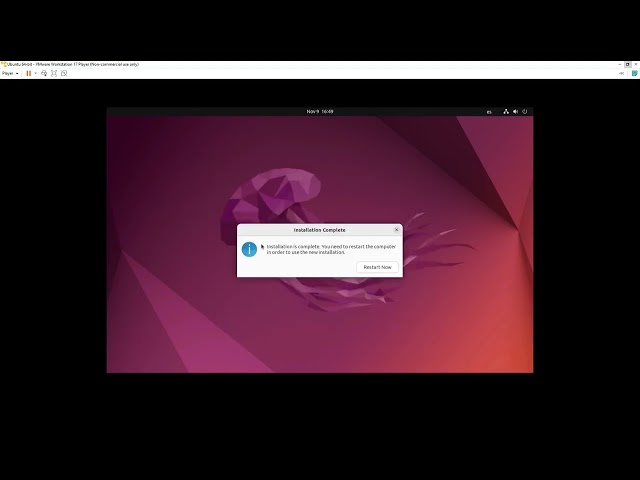The width and height of the screenshot is (640, 480).
Task: Open the 'es' keyboard layout indicator
Action: pos(489,112)
